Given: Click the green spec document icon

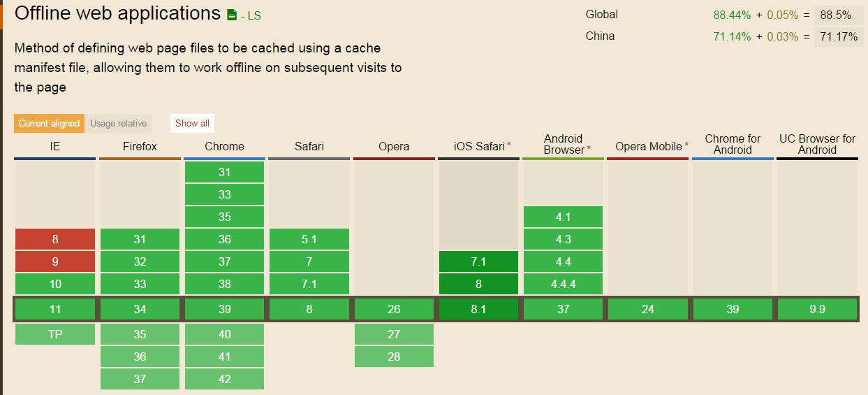Looking at the screenshot, I should coord(232,15).
